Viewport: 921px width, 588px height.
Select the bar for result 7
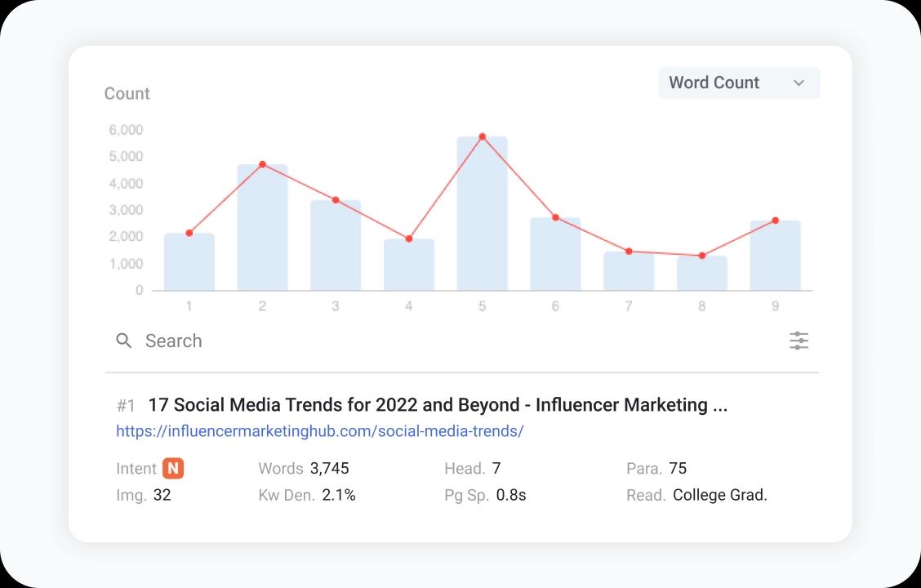click(x=629, y=274)
